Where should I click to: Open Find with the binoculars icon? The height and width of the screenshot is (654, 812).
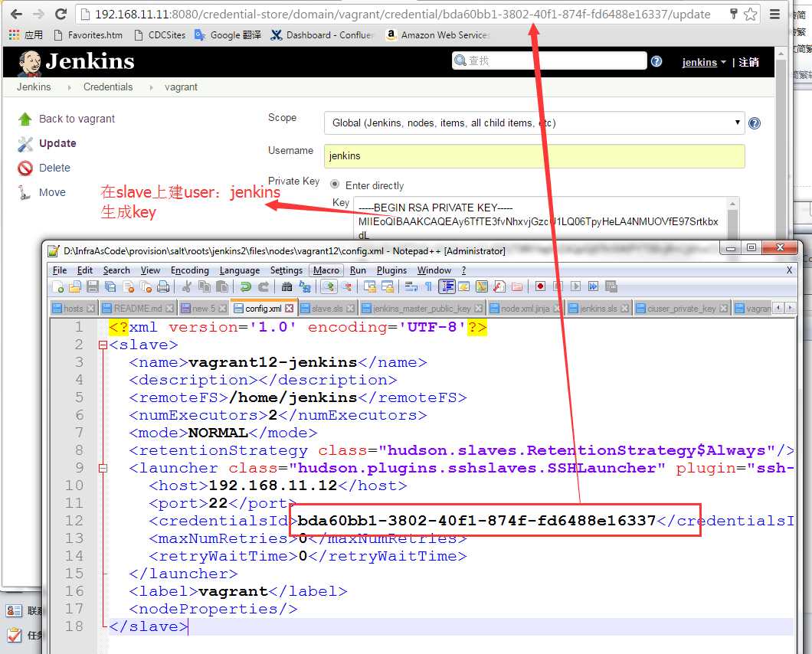tap(287, 287)
